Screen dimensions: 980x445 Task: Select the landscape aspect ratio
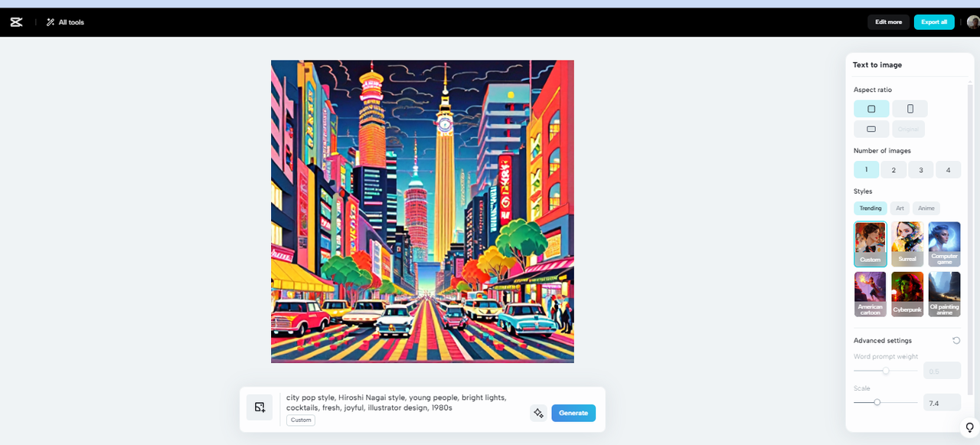pos(871,129)
